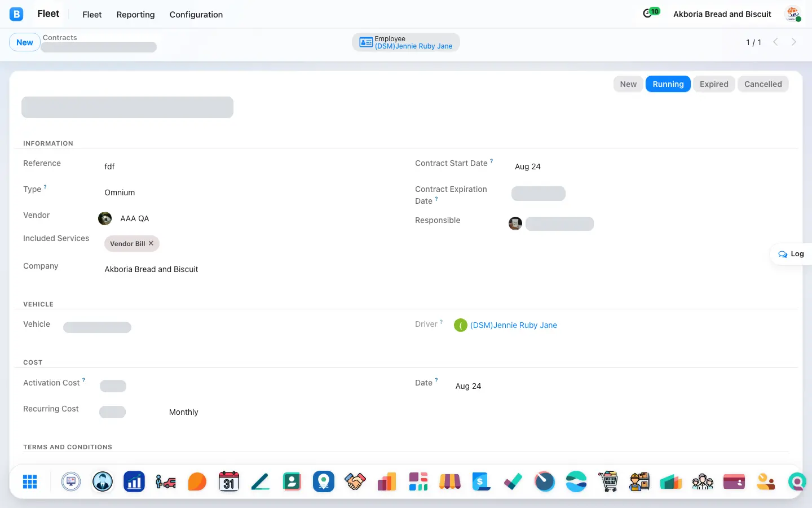Image resolution: width=812 pixels, height=508 pixels.
Task: Set contract status to New
Action: 628,84
